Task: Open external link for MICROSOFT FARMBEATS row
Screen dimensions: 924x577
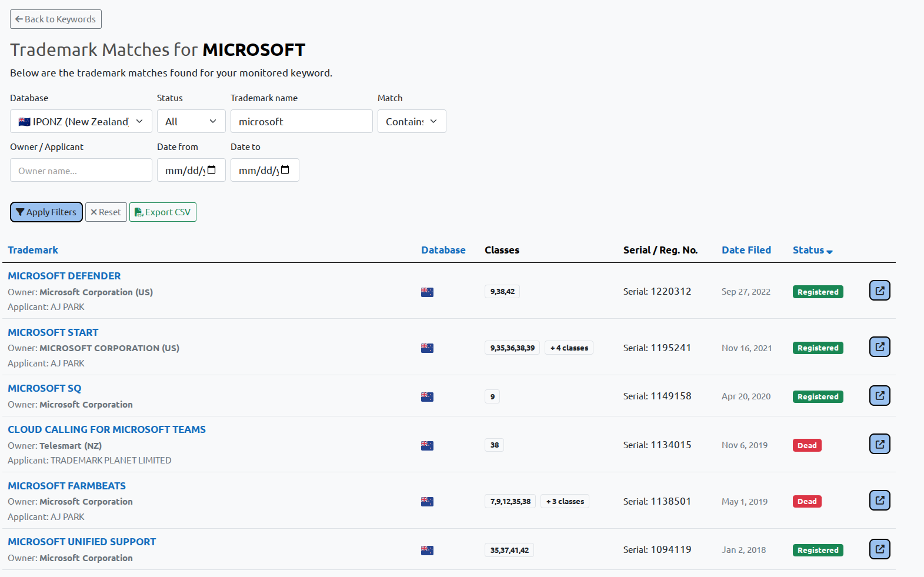Action: [879, 501]
